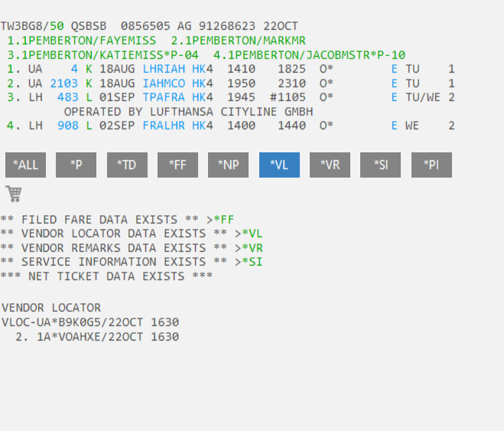Click flight number 908
Image resolution: width=504 pixels, height=431 pixels.
(x=68, y=126)
